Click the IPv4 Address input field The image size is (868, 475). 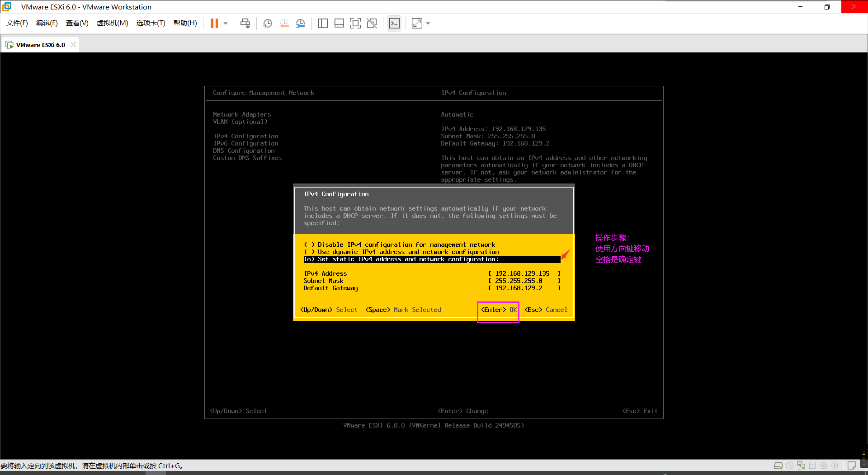[x=524, y=273]
